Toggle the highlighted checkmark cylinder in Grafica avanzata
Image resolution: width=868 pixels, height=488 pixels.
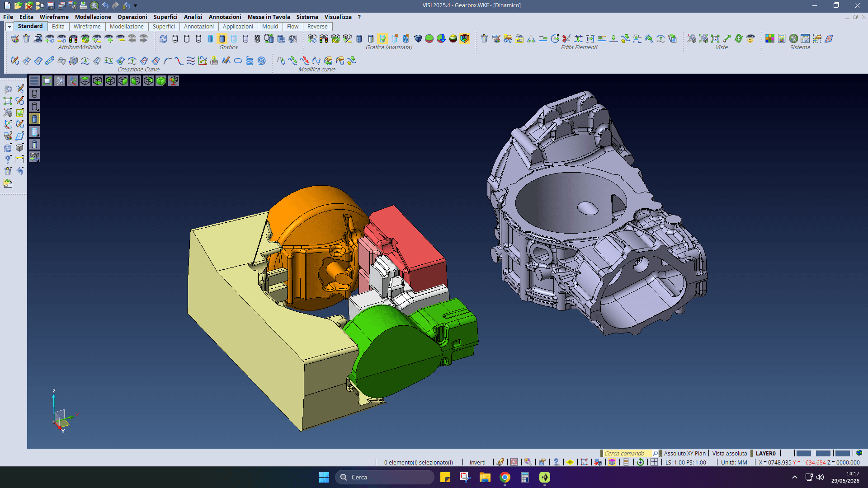(382, 38)
